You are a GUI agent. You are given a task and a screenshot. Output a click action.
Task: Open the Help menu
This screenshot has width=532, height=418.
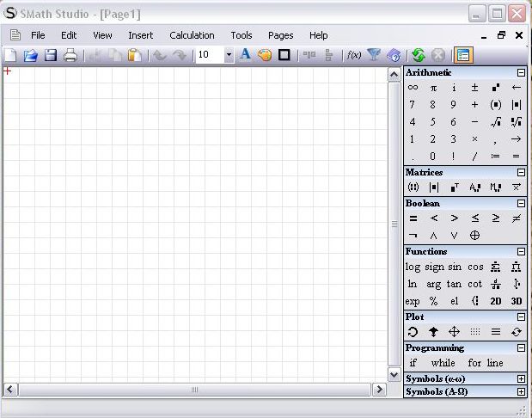coord(318,35)
